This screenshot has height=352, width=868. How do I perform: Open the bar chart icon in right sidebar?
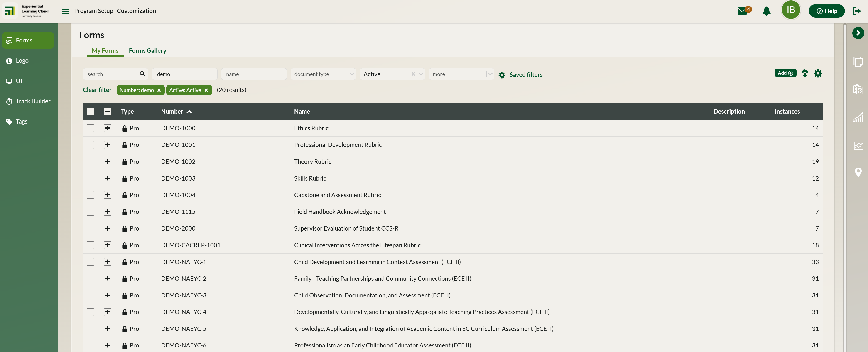tap(858, 117)
